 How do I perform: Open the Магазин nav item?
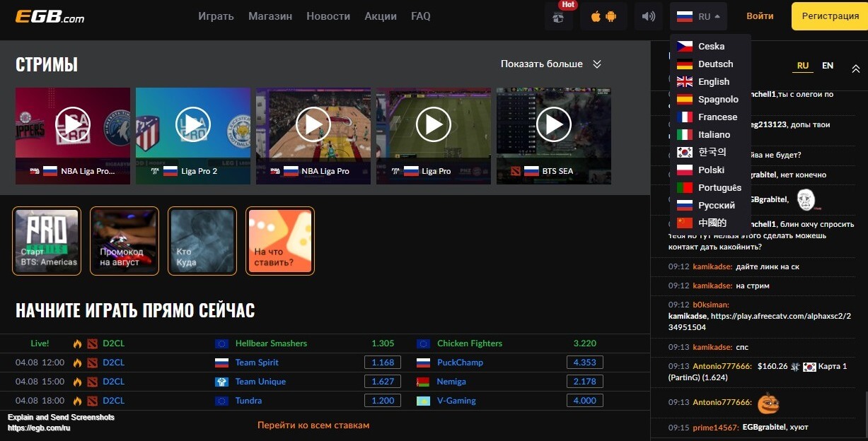pyautogui.click(x=270, y=16)
